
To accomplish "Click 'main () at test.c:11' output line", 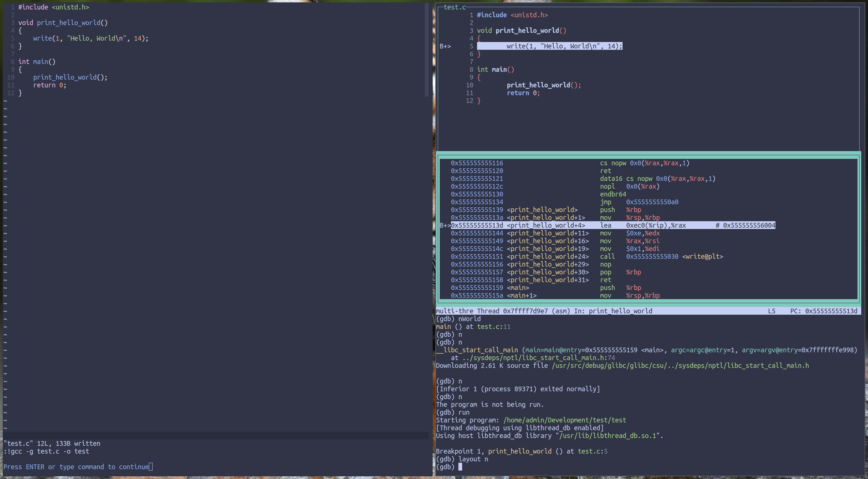I will click(473, 327).
